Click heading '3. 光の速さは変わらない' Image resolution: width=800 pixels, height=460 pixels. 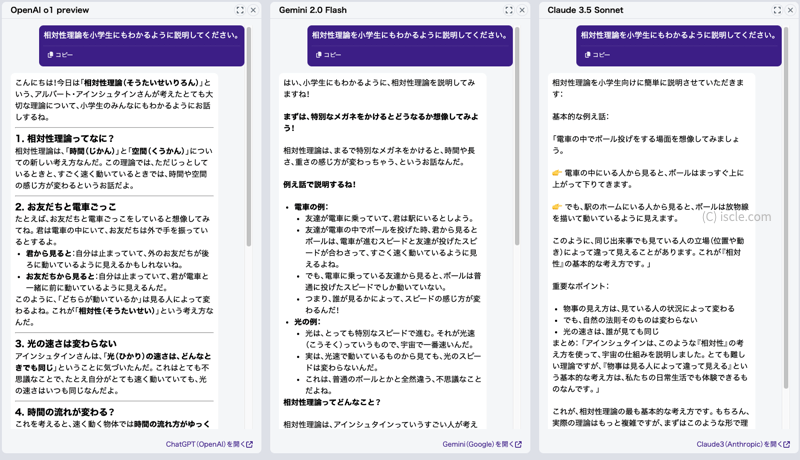[x=66, y=343]
